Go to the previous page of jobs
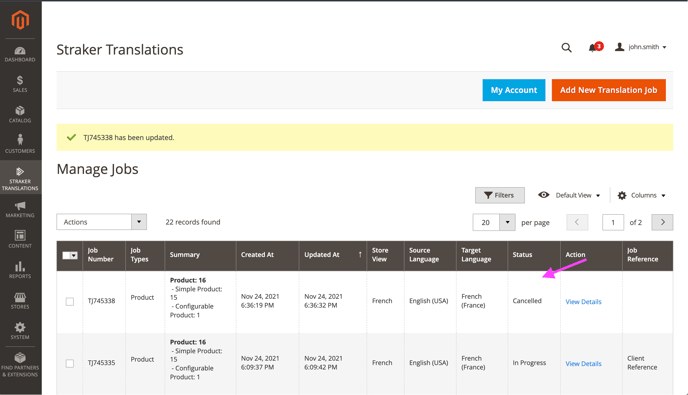Screen dimensions: 688x395 (577, 223)
